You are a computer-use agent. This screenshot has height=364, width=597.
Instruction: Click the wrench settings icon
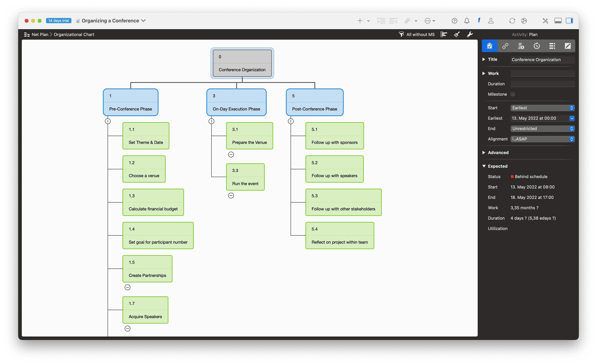click(469, 34)
